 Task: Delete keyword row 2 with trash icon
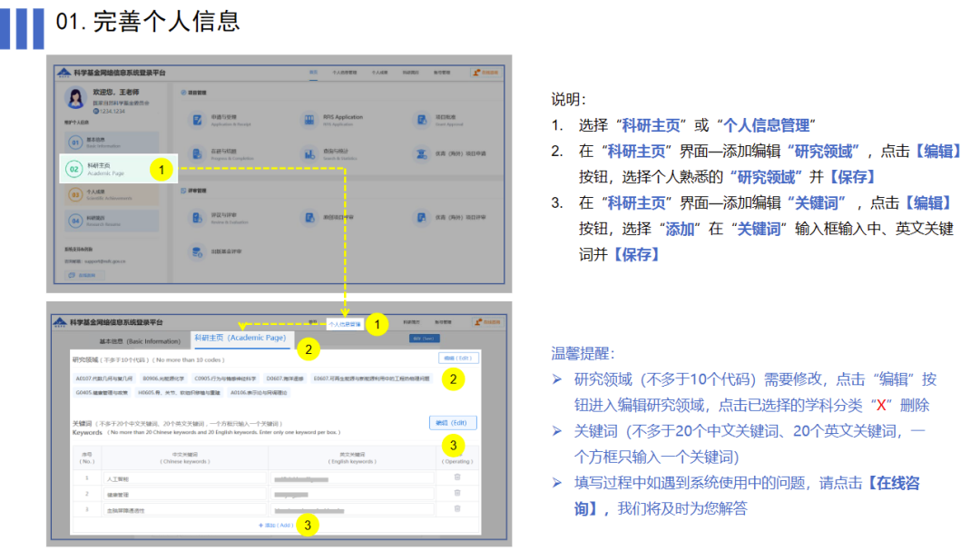457,493
